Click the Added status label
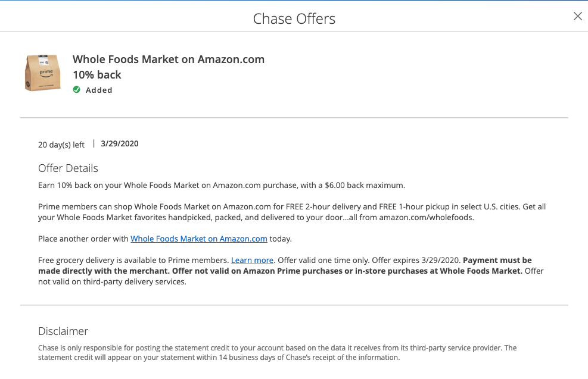 pos(99,90)
